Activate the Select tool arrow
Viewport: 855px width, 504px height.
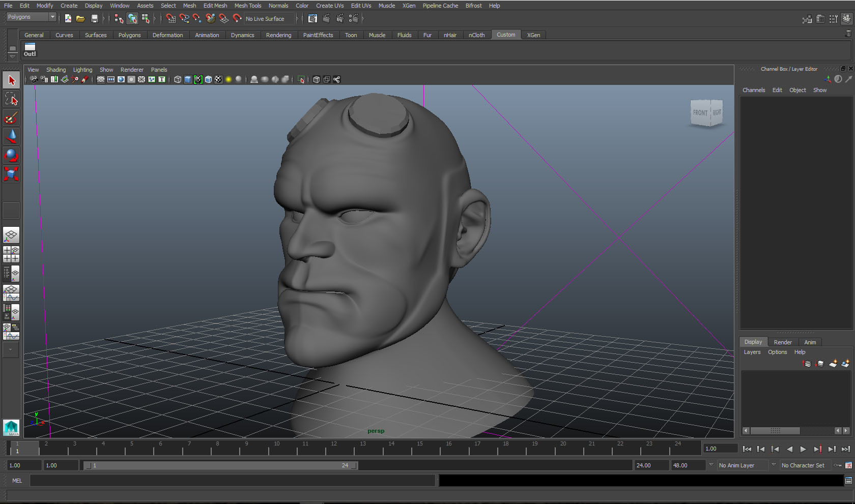(x=11, y=80)
